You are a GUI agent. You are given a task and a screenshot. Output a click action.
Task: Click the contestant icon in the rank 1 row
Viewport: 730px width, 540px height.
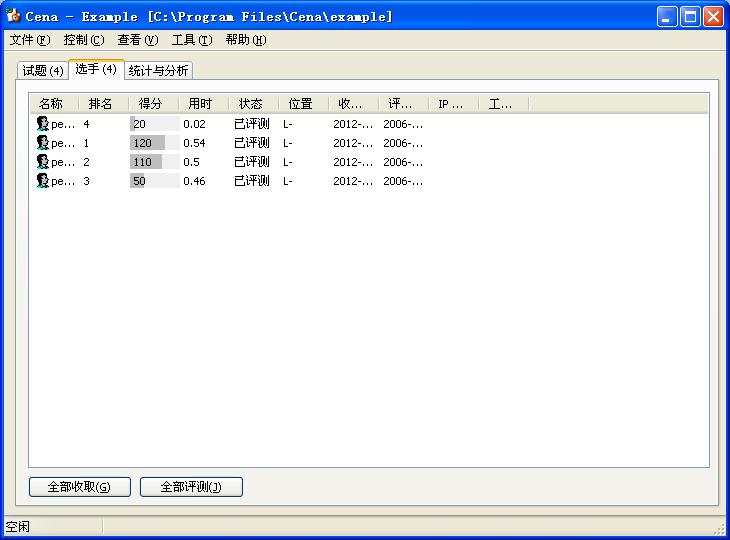click(x=43, y=143)
